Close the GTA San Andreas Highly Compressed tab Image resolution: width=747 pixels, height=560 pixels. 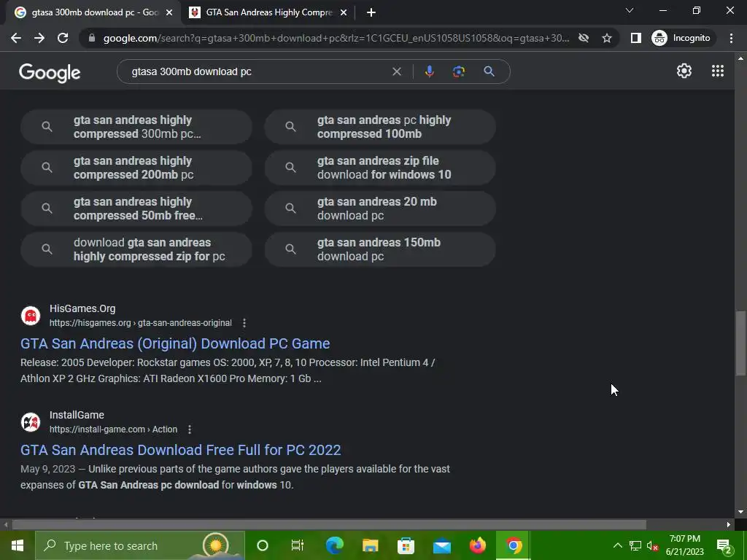click(344, 12)
